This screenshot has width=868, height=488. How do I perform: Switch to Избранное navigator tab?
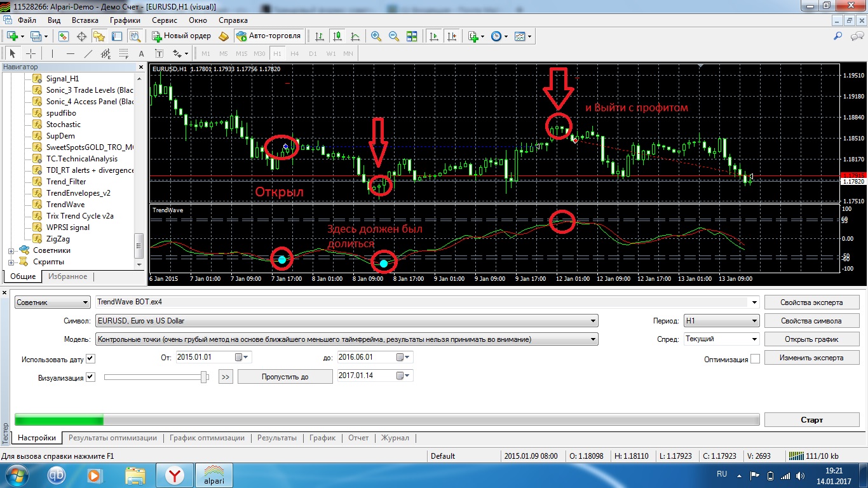68,276
